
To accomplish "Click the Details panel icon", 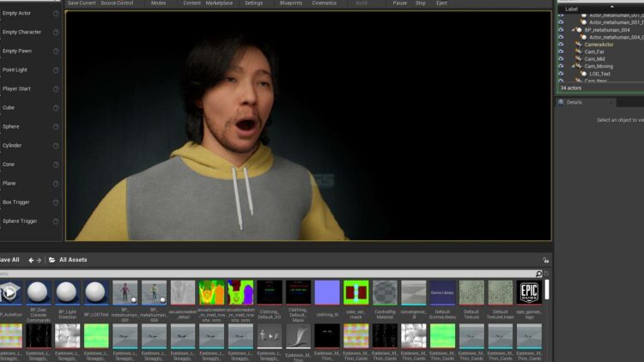I will pos(561,102).
